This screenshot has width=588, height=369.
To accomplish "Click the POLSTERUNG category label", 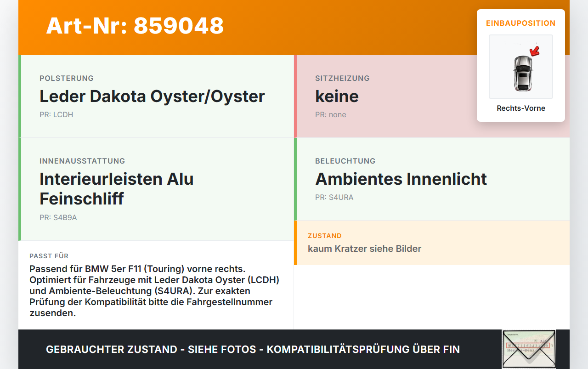I will [67, 78].
